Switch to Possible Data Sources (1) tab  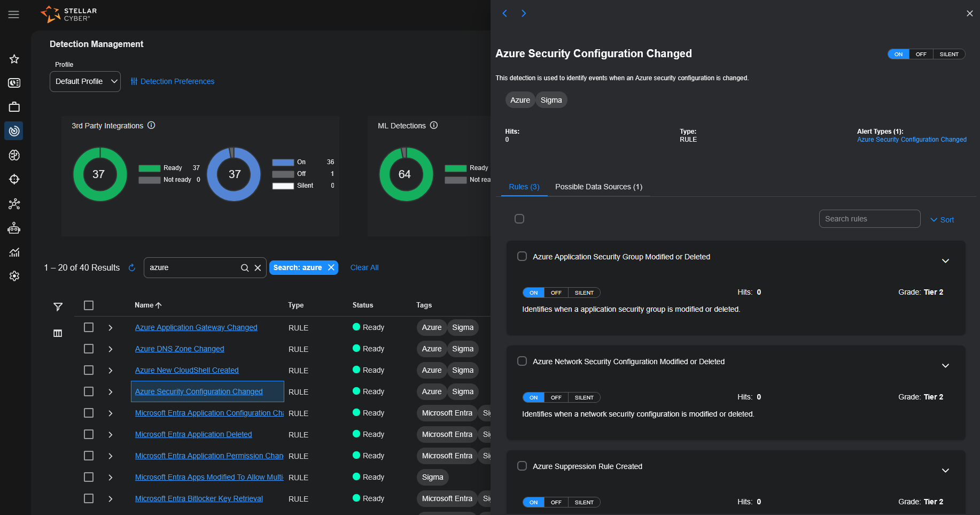tap(598, 187)
